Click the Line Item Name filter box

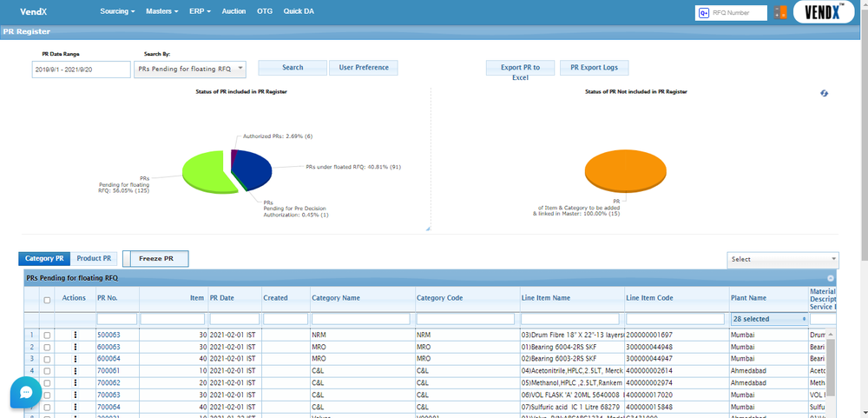(570, 319)
